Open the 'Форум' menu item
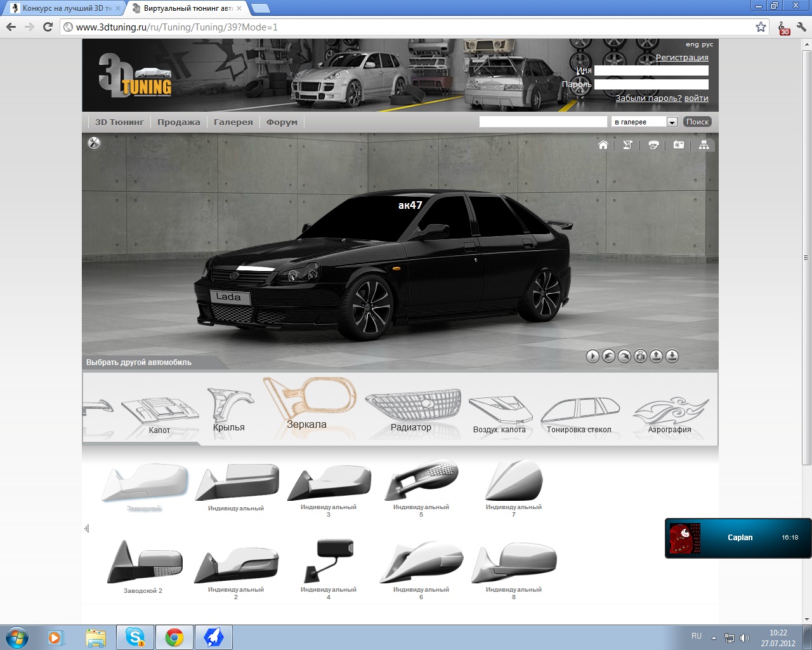The width and height of the screenshot is (812, 650). [282, 122]
